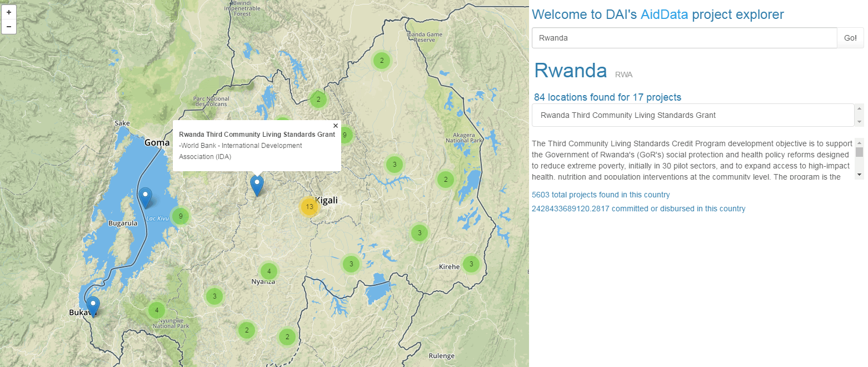
Task: Click the Parc National des Volcans label
Action: click(211, 101)
